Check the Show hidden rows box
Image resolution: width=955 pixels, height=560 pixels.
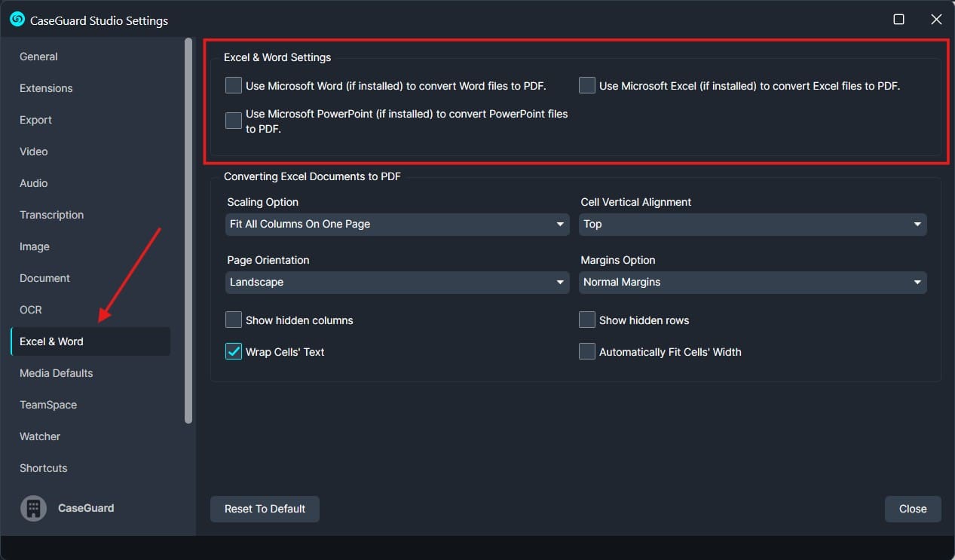[587, 320]
